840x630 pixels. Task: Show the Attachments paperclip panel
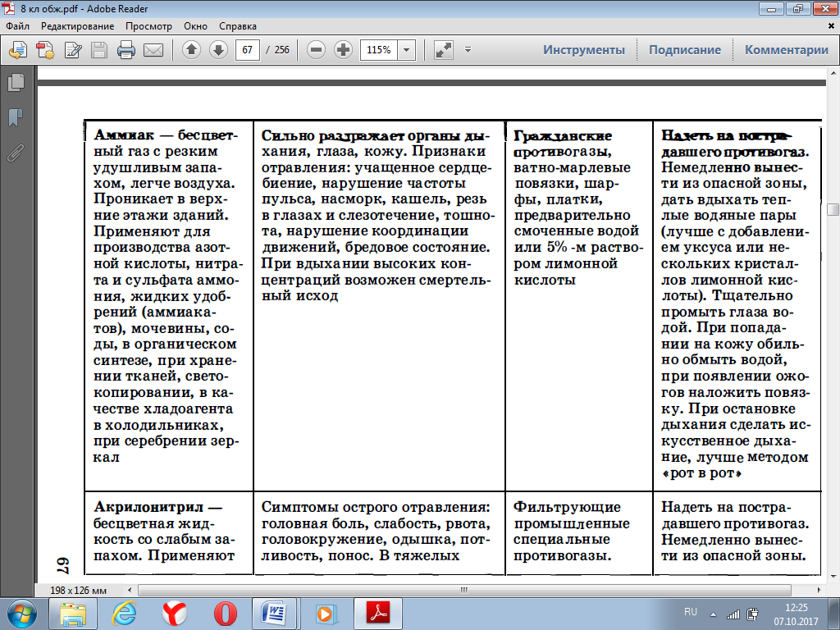(x=14, y=153)
